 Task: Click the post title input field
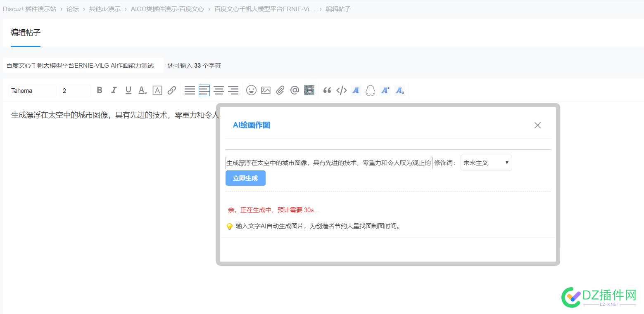[83, 65]
